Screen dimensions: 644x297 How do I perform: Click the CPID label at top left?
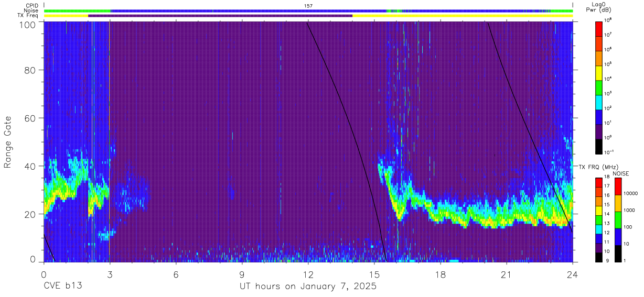pos(32,6)
